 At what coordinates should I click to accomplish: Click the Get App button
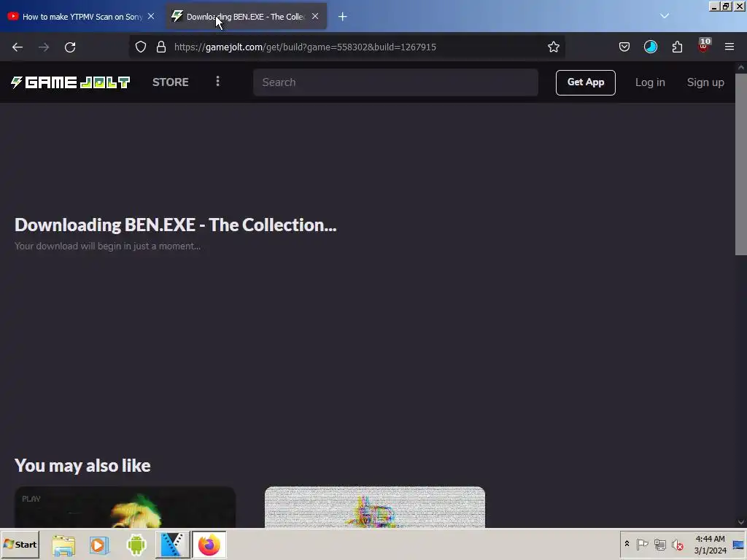click(586, 82)
